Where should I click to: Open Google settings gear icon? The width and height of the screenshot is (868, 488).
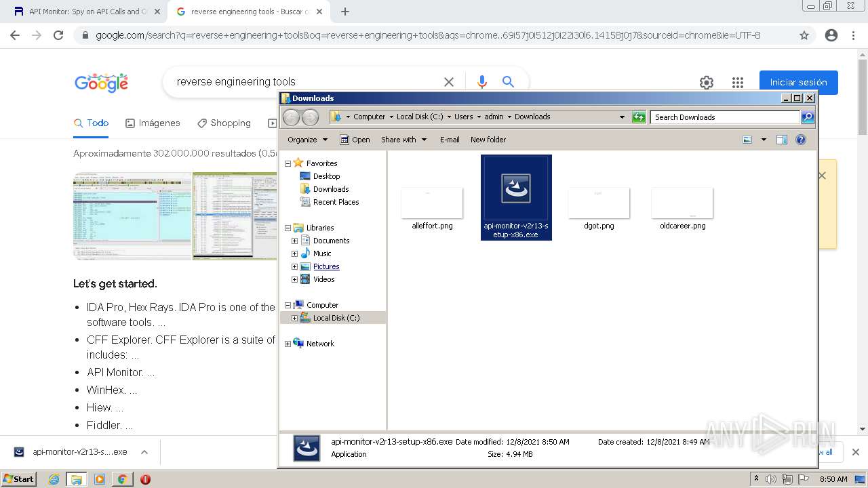tap(707, 83)
